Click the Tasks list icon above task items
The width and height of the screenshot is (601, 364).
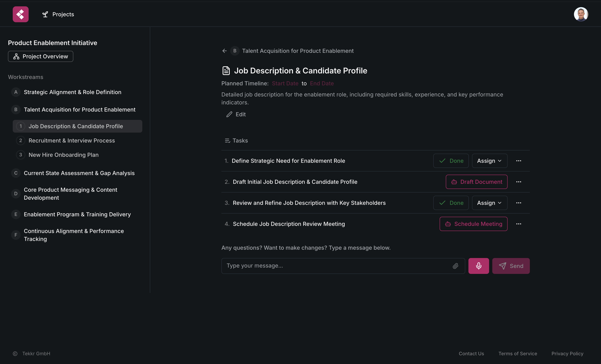click(227, 141)
